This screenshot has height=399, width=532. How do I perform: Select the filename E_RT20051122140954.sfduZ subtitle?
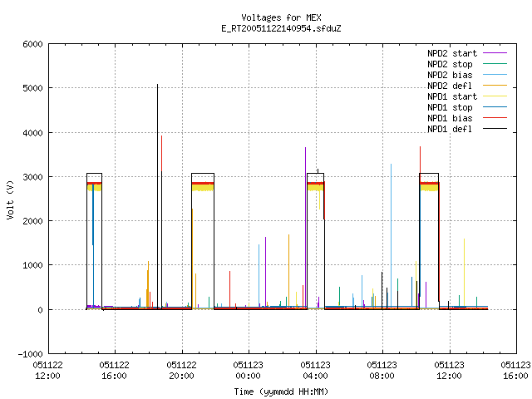(x=281, y=28)
